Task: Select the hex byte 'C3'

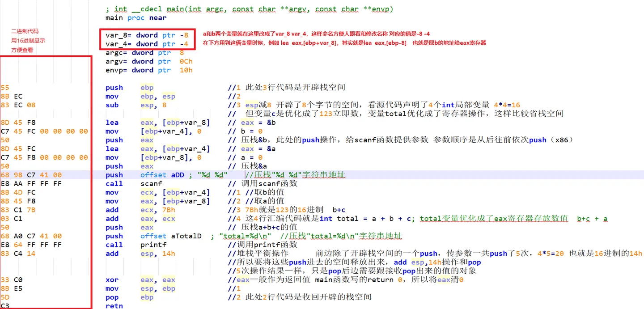Action: click(x=5, y=306)
